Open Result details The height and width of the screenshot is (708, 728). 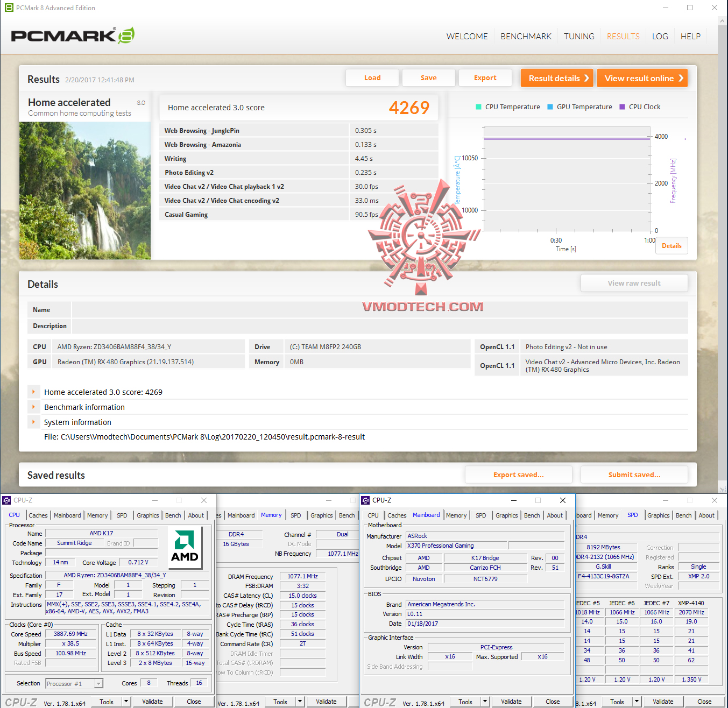(x=557, y=78)
